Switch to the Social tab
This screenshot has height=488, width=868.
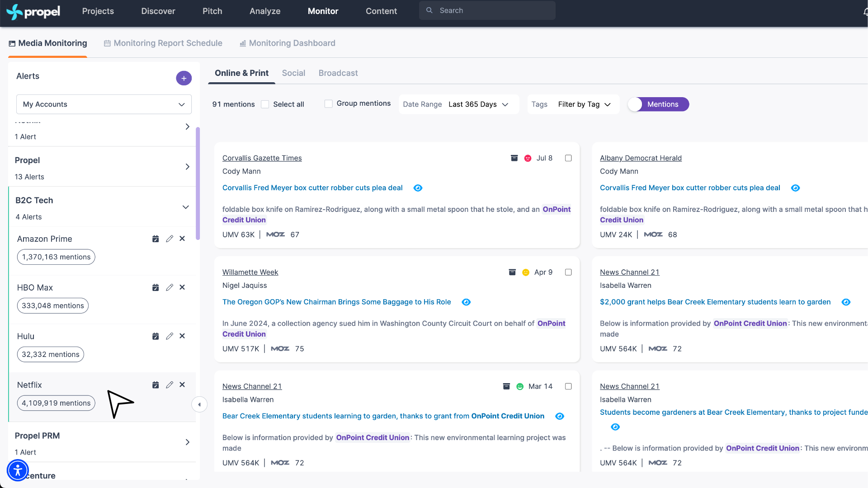(293, 73)
